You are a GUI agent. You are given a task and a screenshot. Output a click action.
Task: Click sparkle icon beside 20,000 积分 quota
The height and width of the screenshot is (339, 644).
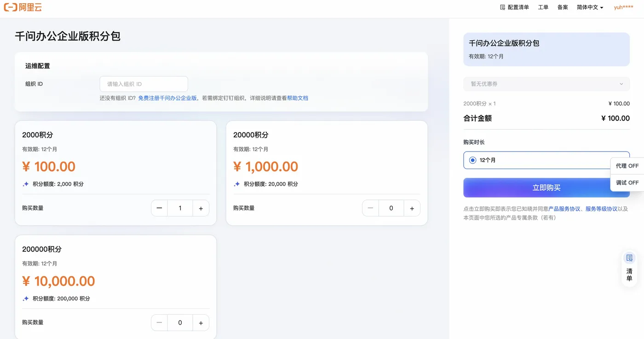tap(237, 184)
